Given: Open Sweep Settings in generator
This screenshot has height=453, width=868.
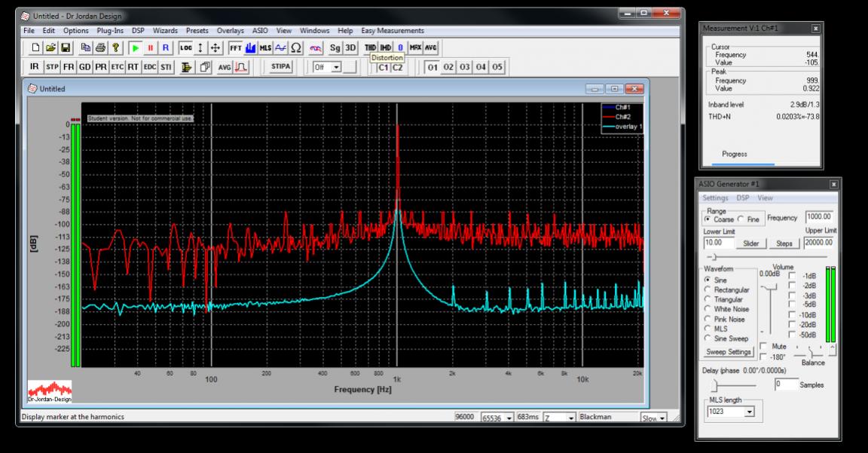Looking at the screenshot, I should pos(729,352).
